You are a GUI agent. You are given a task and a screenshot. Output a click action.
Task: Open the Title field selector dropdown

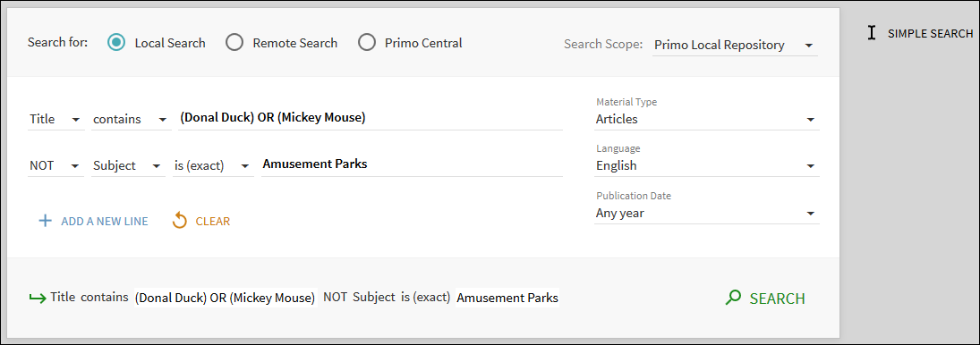(55, 119)
